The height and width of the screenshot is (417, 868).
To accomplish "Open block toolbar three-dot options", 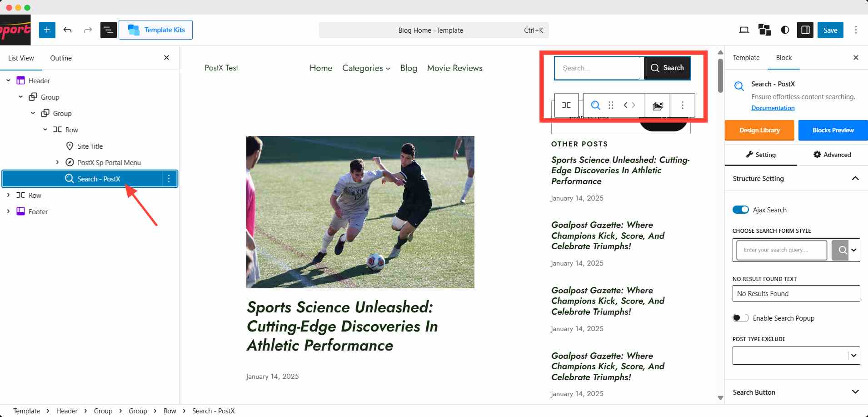I will 682,105.
